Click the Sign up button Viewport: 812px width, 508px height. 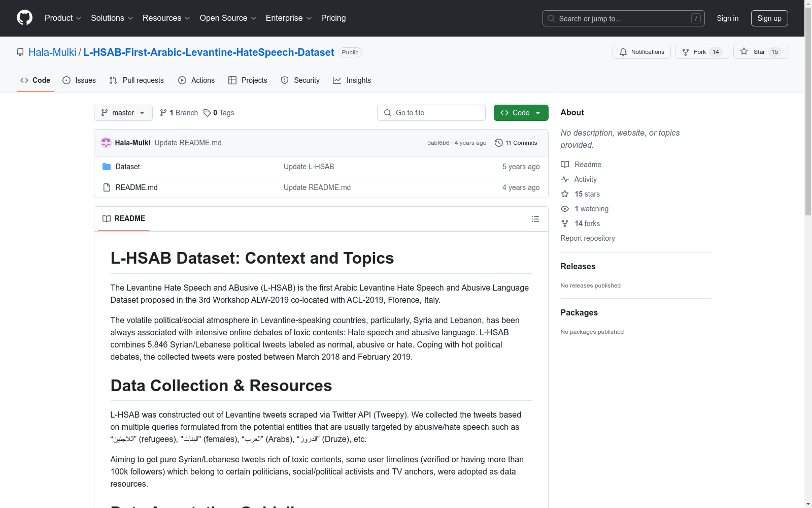pos(769,18)
